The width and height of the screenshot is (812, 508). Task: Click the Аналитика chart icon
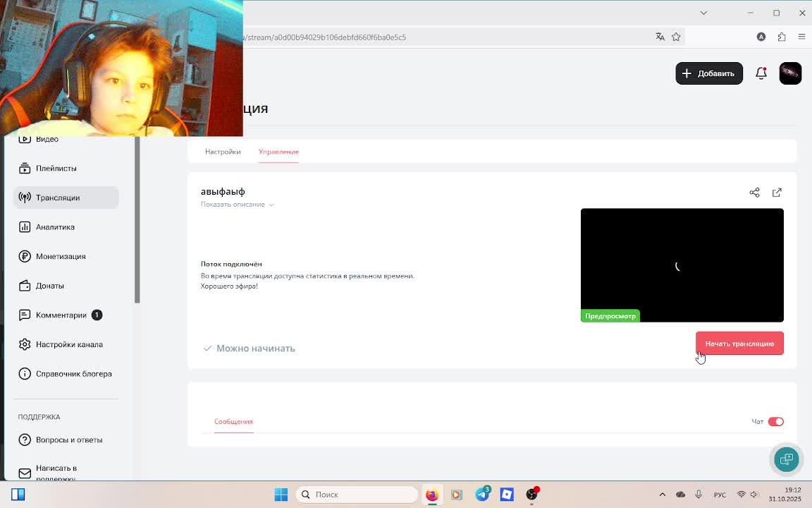25,227
